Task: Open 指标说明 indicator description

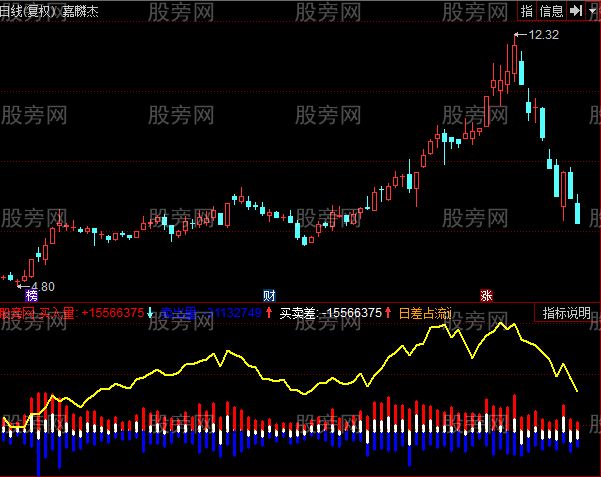Action: (567, 313)
